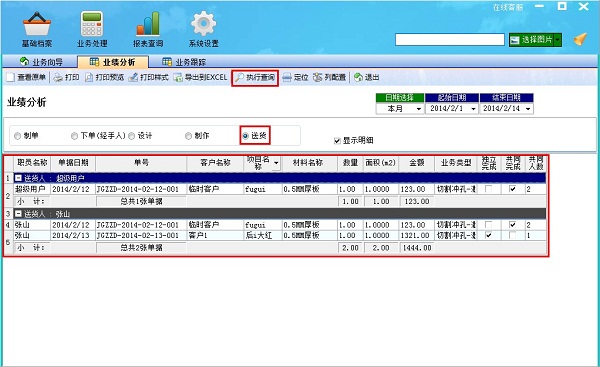Click the 单据日期 column header
600x367 pixels.
pos(73,163)
